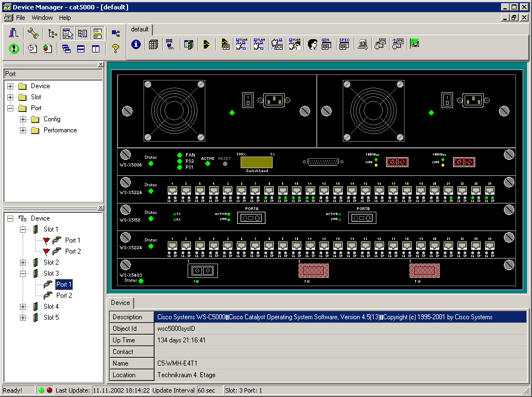This screenshot has height=397, width=532.
Task: Click the GEN toolbar icon
Action: click(326, 45)
